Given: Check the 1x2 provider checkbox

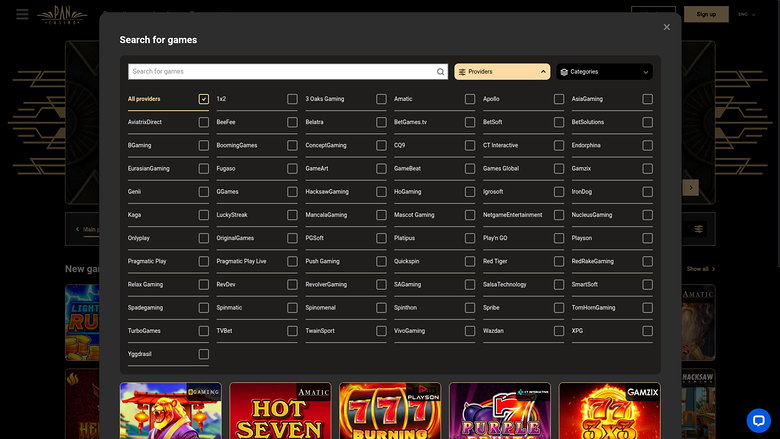Looking at the screenshot, I should pyautogui.click(x=292, y=99).
